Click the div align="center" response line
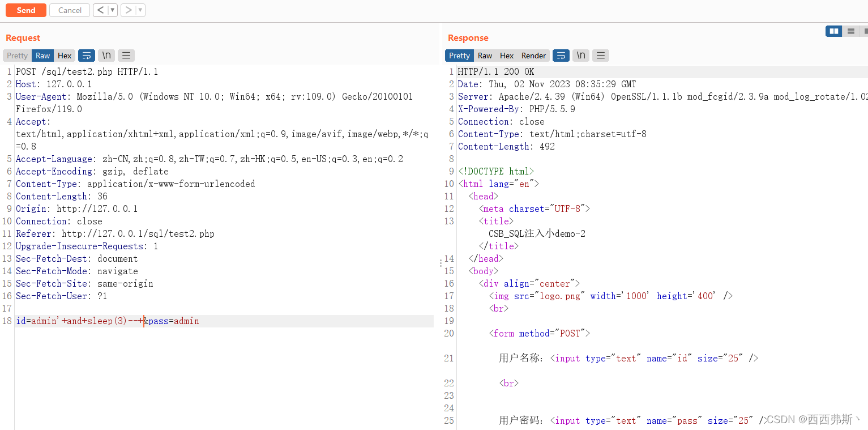This screenshot has width=868, height=430. click(x=529, y=284)
